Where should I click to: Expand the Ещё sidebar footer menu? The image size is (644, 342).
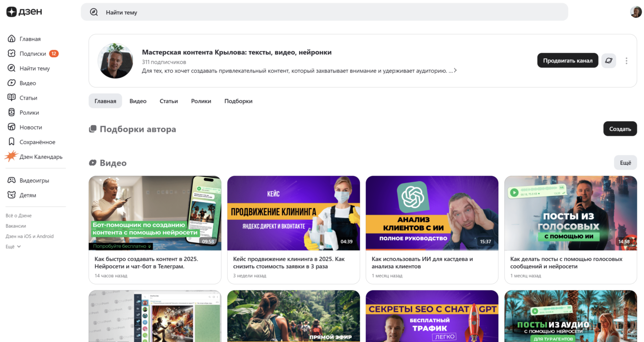pos(13,247)
